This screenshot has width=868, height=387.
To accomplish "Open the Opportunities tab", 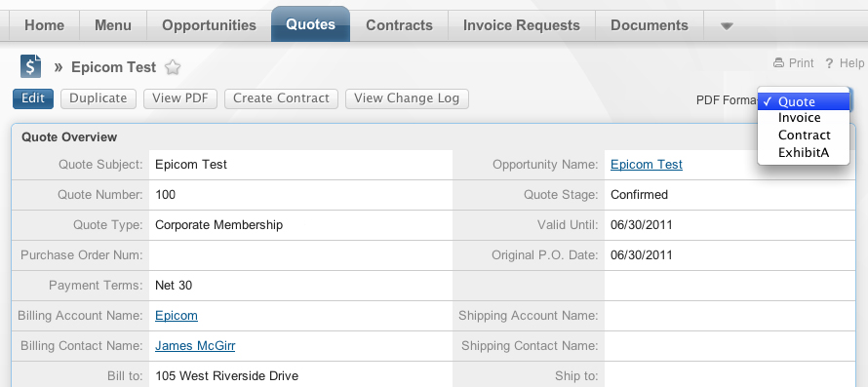I will [x=210, y=25].
